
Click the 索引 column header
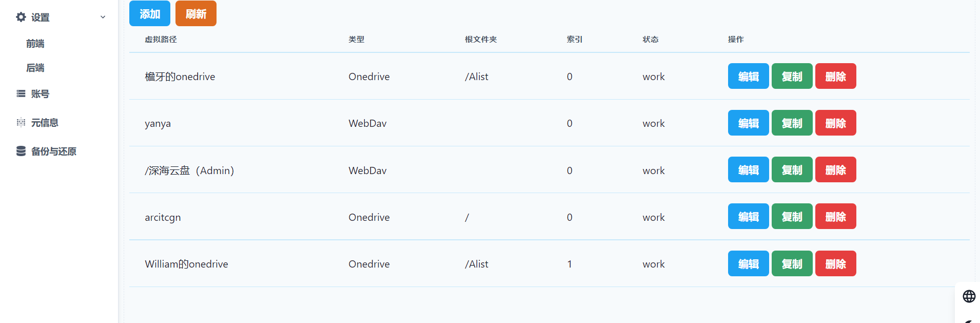[575, 39]
